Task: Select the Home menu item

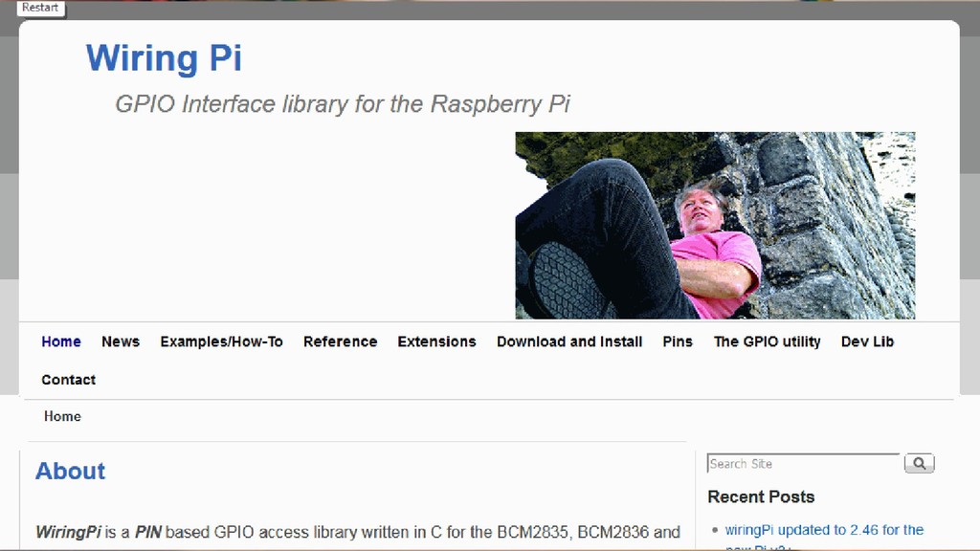Action: click(61, 342)
